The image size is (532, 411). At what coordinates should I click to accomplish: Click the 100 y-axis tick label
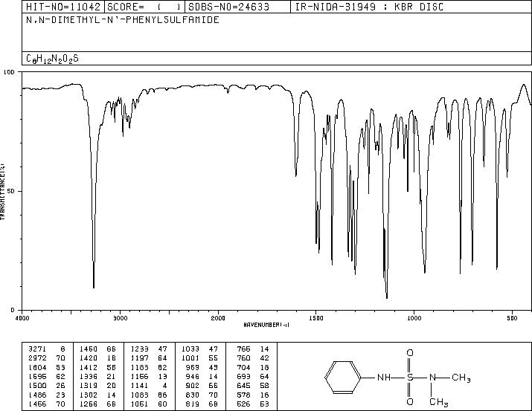pyautogui.click(x=10, y=72)
